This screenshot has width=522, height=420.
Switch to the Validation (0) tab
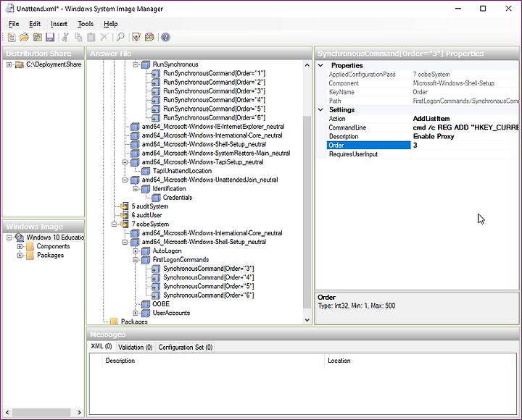pyautogui.click(x=135, y=347)
